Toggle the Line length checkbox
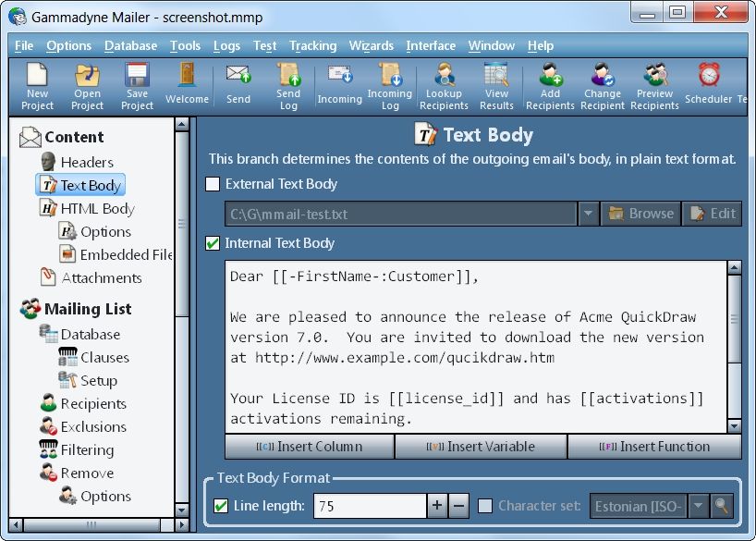756x541 pixels. click(221, 506)
